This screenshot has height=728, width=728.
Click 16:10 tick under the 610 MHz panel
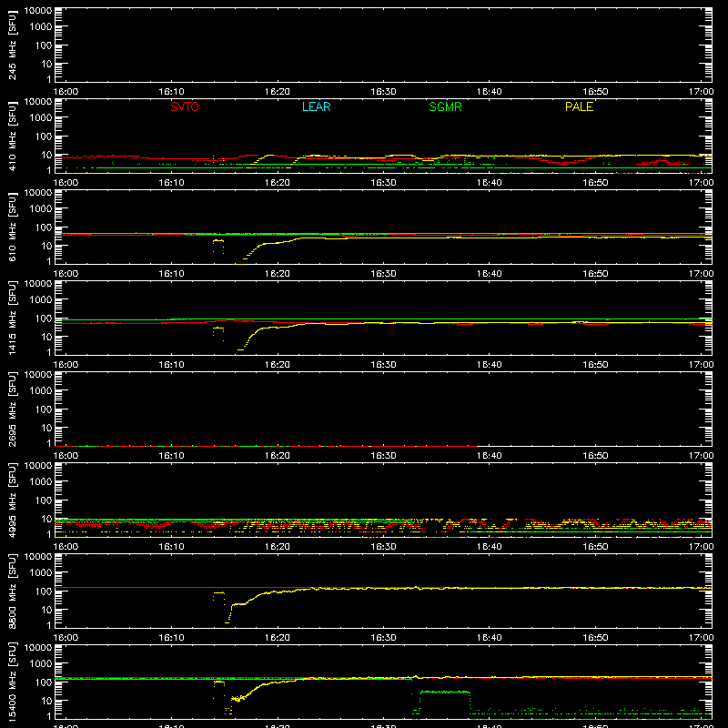coord(171,274)
